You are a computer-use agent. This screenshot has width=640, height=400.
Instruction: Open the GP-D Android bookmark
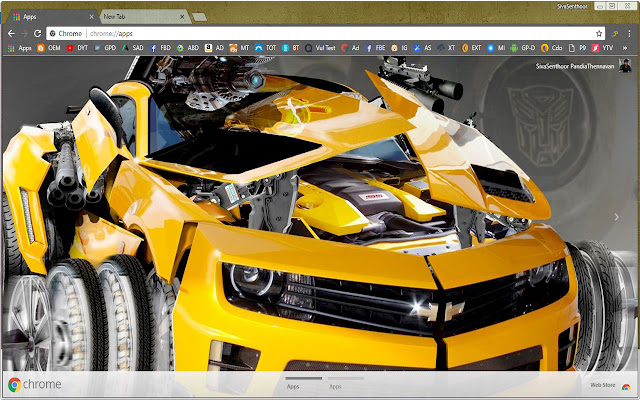pyautogui.click(x=520, y=47)
